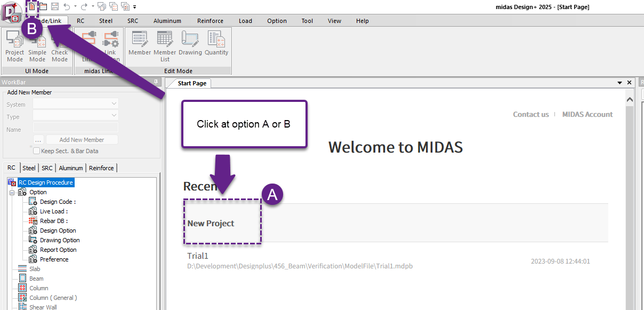Switch to the Reinforce tab in WorkBar
Screen dimensions: 644x310
tap(101, 168)
